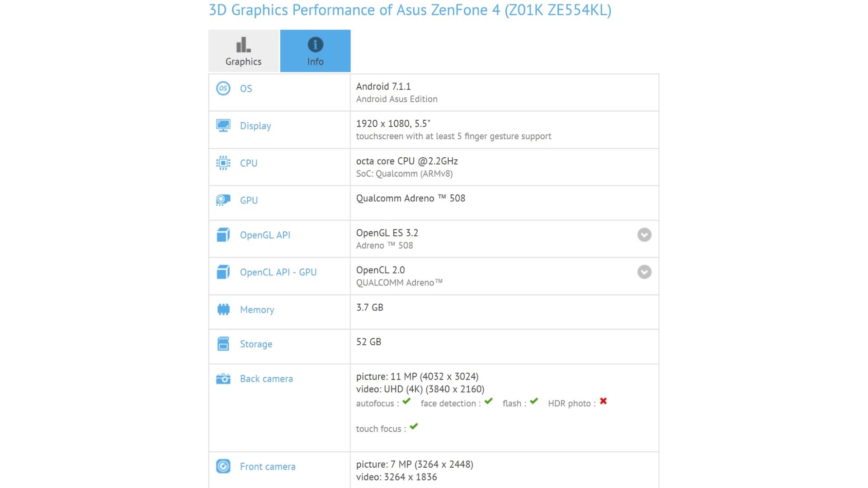This screenshot has height=488, width=868.
Task: Click the OpenCL API - GPU label
Action: coord(278,272)
